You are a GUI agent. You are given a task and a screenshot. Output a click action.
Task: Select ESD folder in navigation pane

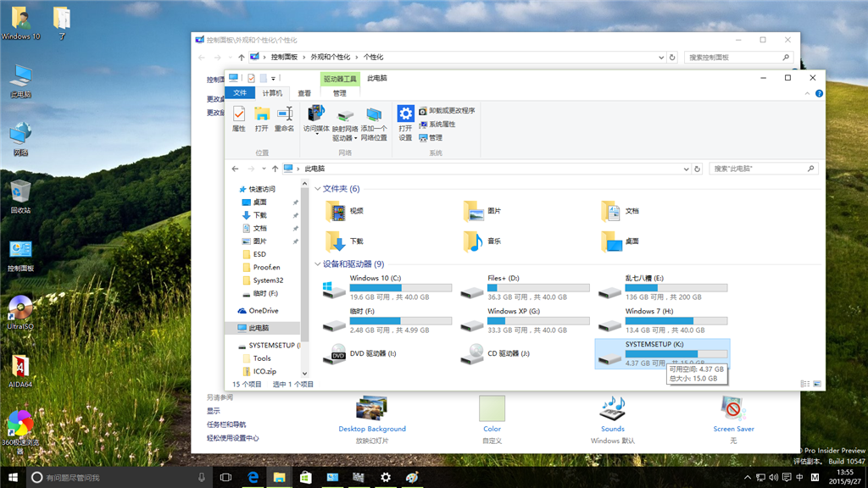[x=259, y=254]
